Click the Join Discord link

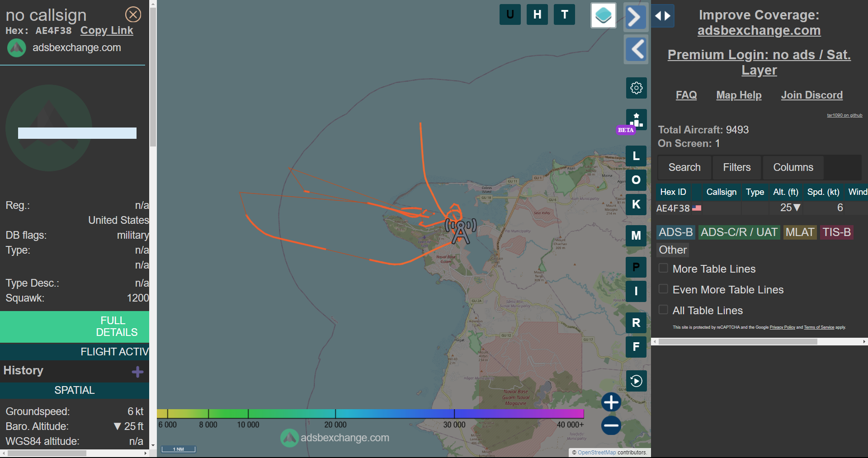[x=811, y=95]
